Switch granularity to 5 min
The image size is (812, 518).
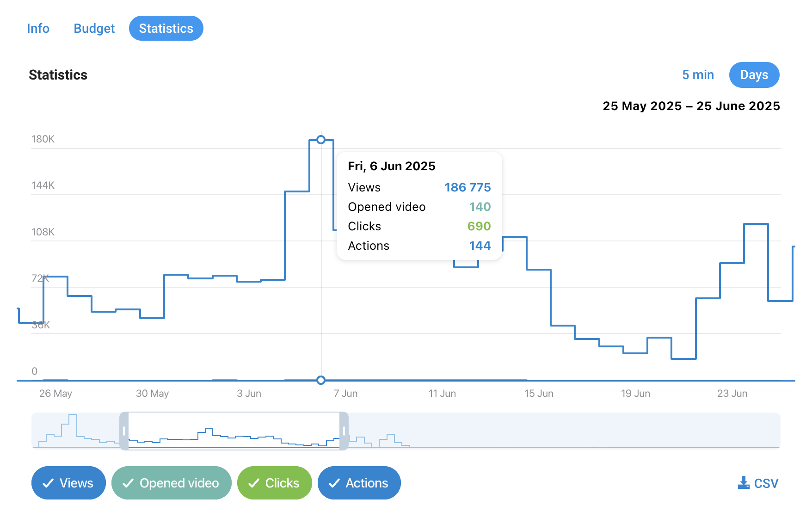698,74
